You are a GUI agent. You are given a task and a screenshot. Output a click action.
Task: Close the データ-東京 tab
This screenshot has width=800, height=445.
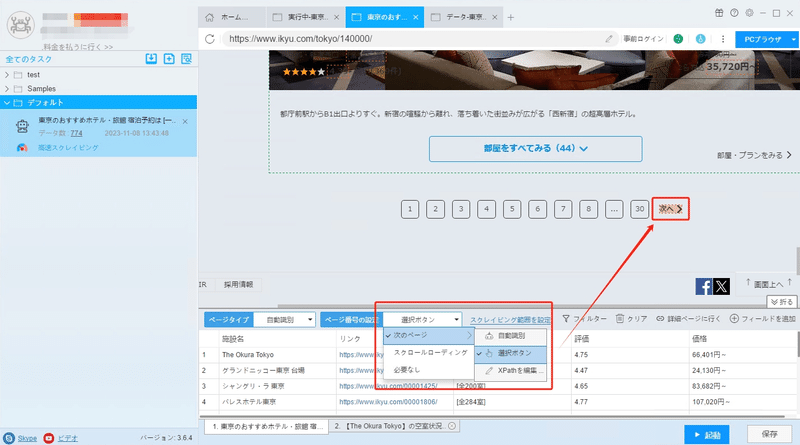[494, 17]
